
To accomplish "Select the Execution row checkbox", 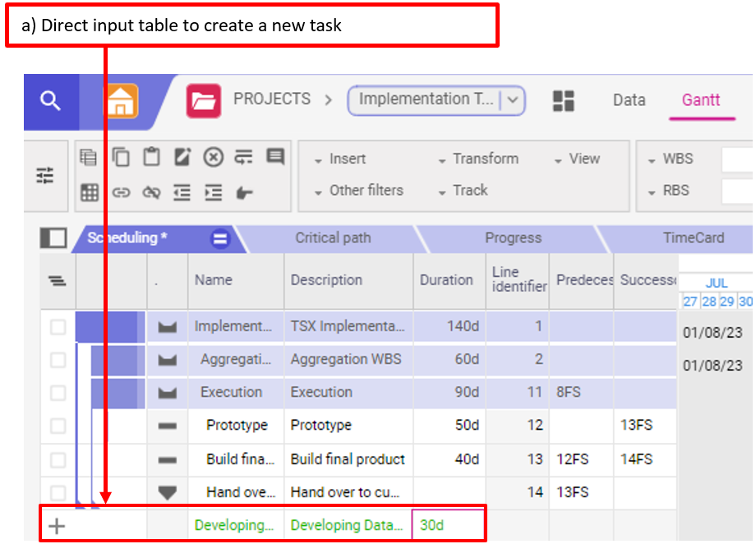I will (x=58, y=393).
